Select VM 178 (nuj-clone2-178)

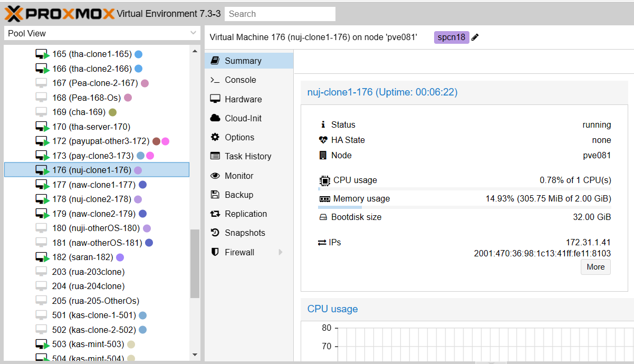click(x=97, y=199)
